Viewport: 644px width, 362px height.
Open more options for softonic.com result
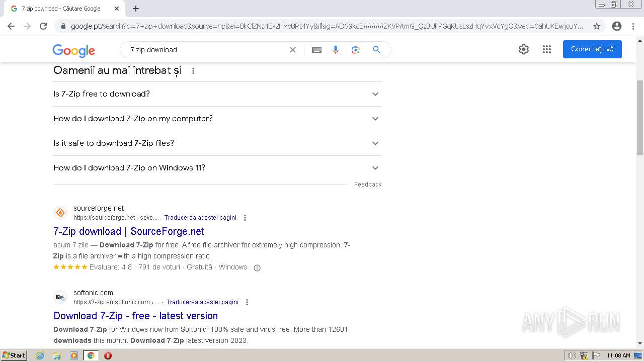pos(247,302)
